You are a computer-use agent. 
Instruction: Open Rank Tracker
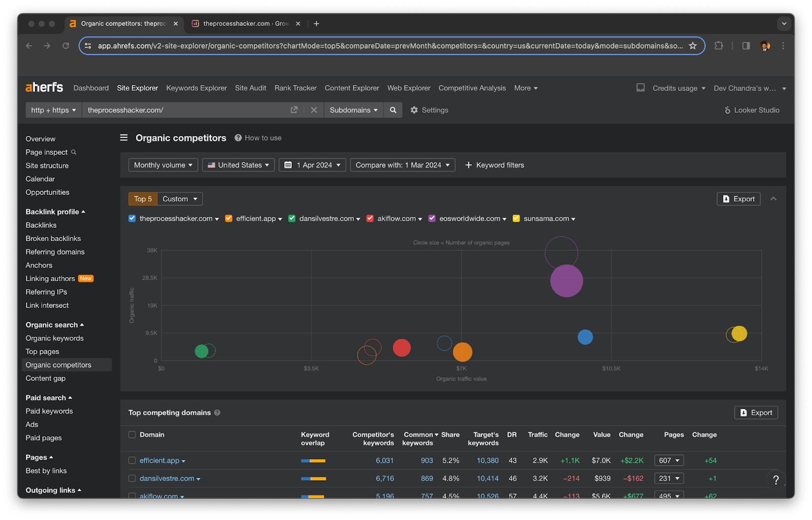[x=295, y=88]
